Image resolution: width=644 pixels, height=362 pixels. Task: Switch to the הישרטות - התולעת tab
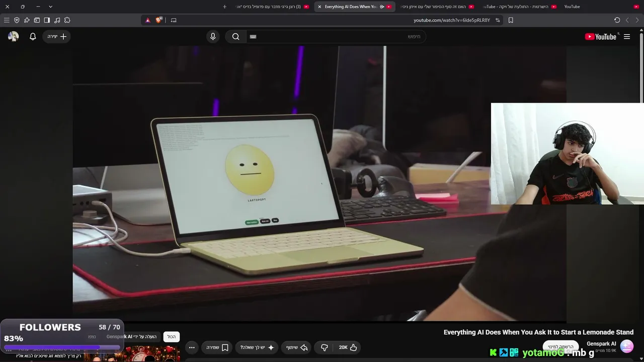[x=519, y=7]
